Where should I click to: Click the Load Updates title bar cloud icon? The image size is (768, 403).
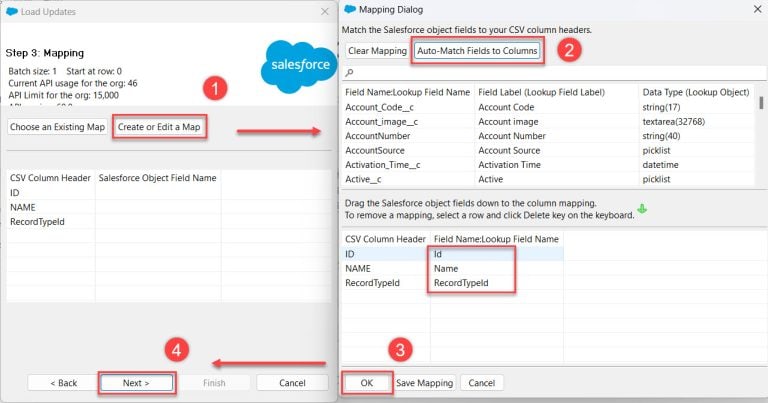12,11
